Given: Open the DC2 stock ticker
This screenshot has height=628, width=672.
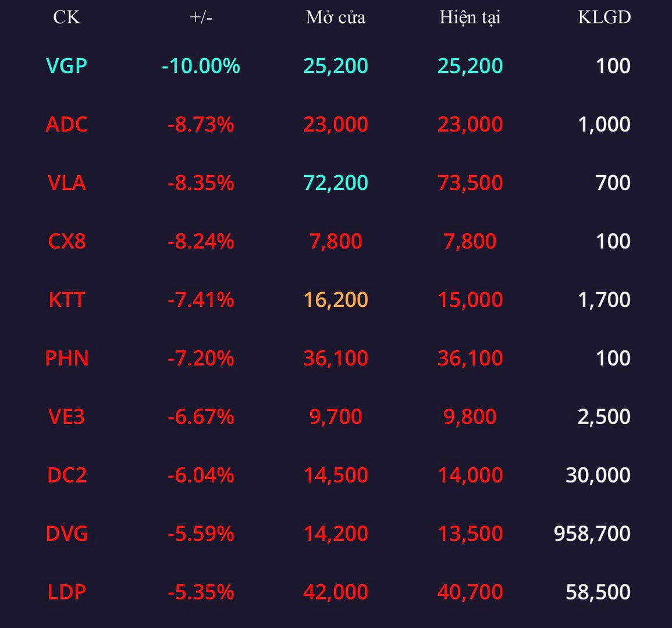Looking at the screenshot, I should (66, 475).
